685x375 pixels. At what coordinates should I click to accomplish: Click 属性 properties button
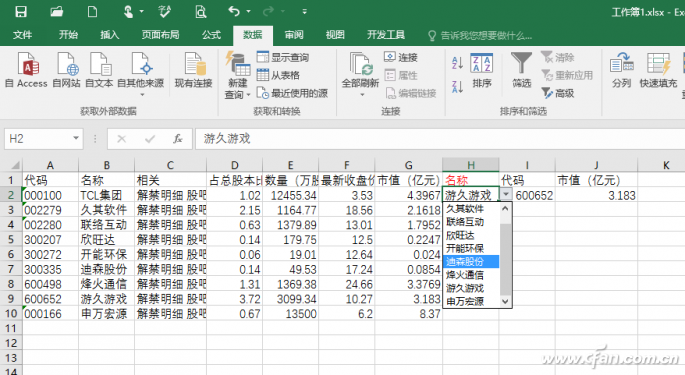click(x=401, y=75)
